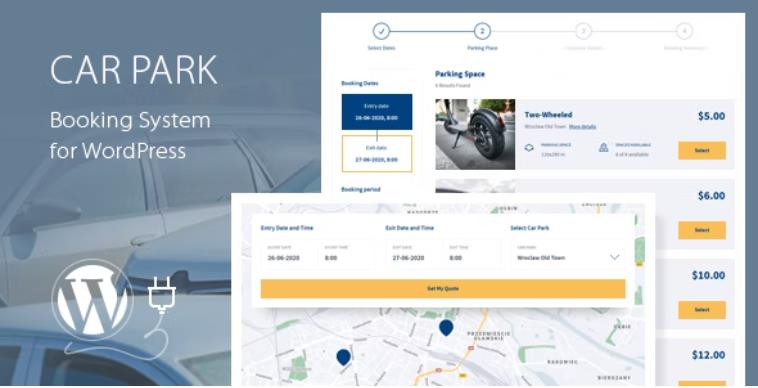Click the $5.00 price
Viewport: 758px width, 388px height.
point(711,116)
